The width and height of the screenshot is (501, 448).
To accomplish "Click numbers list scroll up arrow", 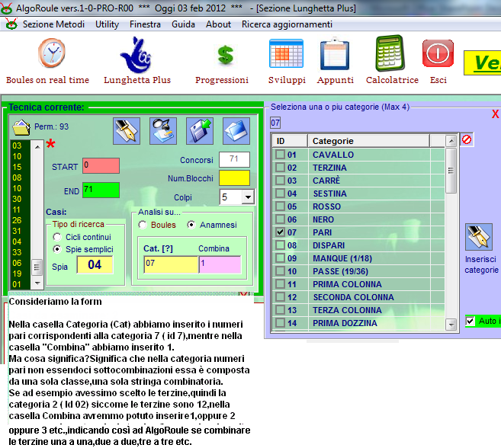I will pyautogui.click(x=37, y=147).
